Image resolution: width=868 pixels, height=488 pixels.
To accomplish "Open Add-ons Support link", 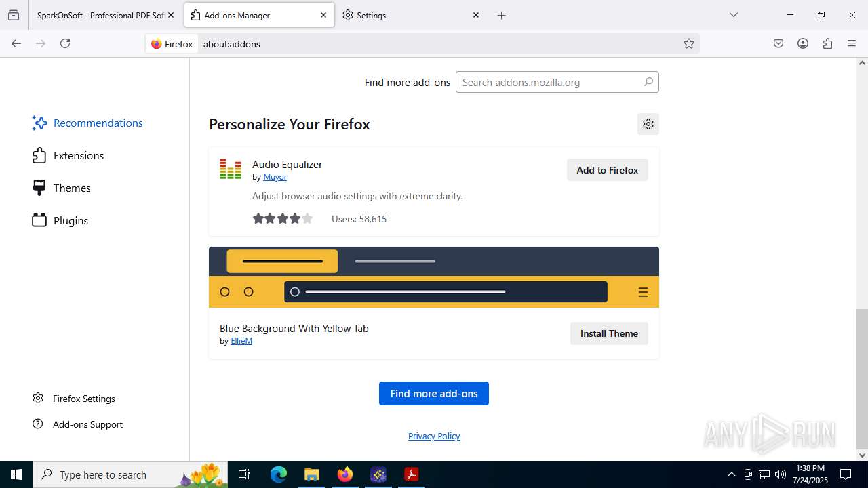I will pyautogui.click(x=78, y=424).
